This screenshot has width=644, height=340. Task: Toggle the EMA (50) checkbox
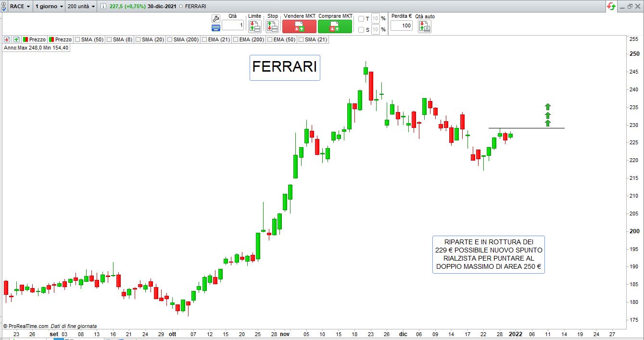click(270, 39)
